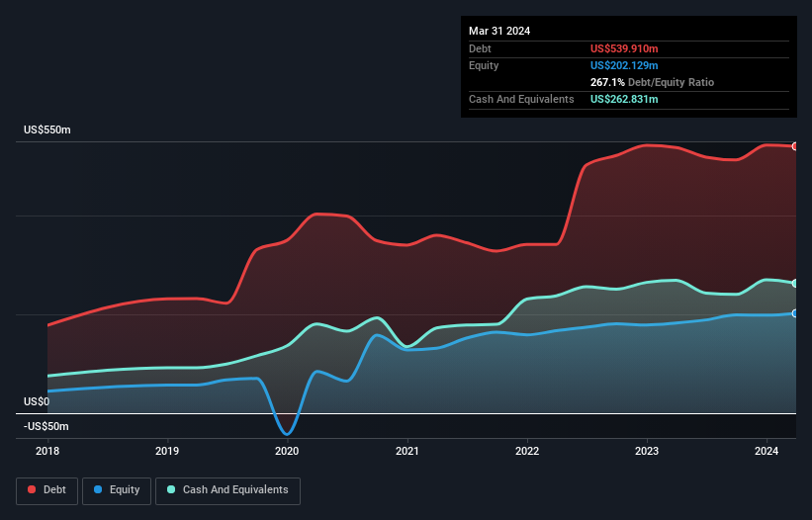Click the US$202.129m equity value
Image resolution: width=812 pixels, height=520 pixels.
pyautogui.click(x=624, y=65)
